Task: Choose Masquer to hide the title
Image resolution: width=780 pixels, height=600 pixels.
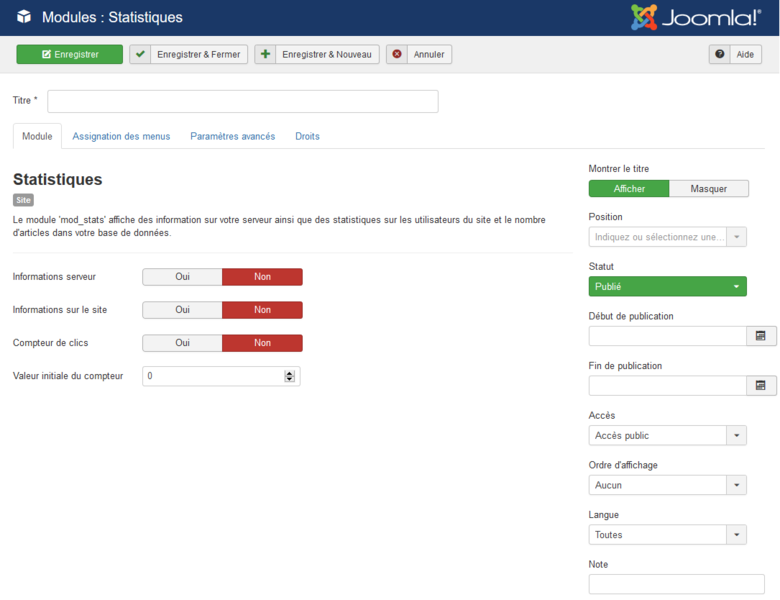Action: (709, 189)
